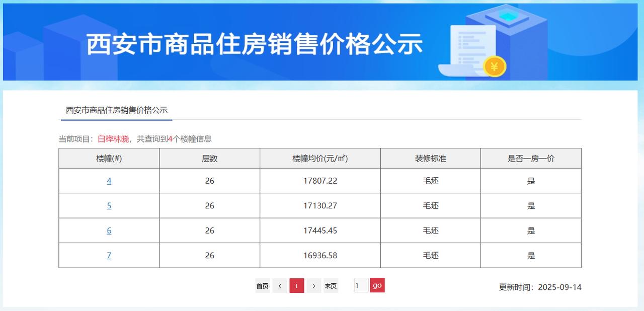
Task: Open building 4 link
Action: click(109, 181)
